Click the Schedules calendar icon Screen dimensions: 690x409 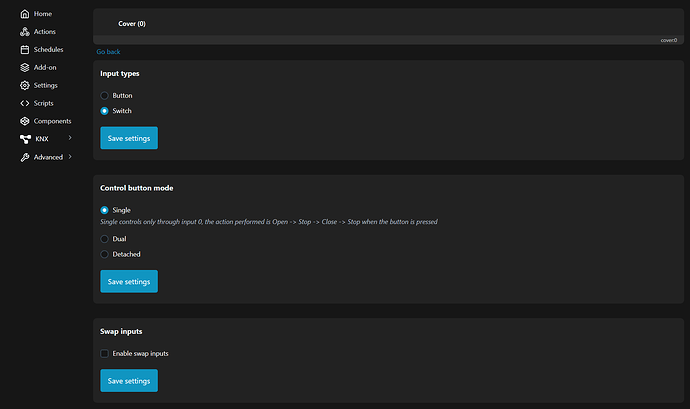25,49
